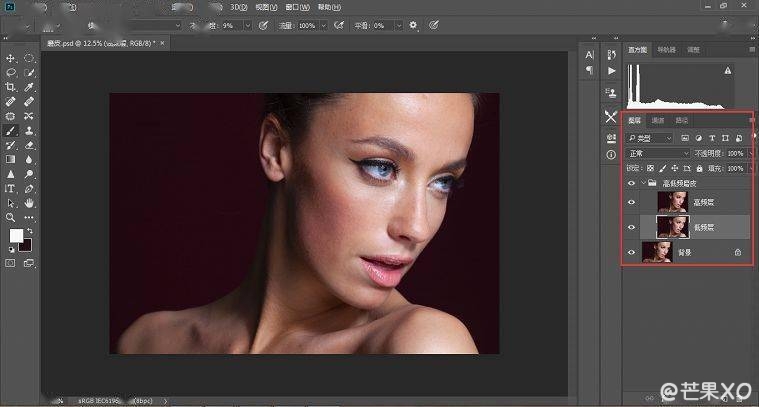Swap foreground and background colors
This screenshot has width=759, height=407.
pos(30,231)
